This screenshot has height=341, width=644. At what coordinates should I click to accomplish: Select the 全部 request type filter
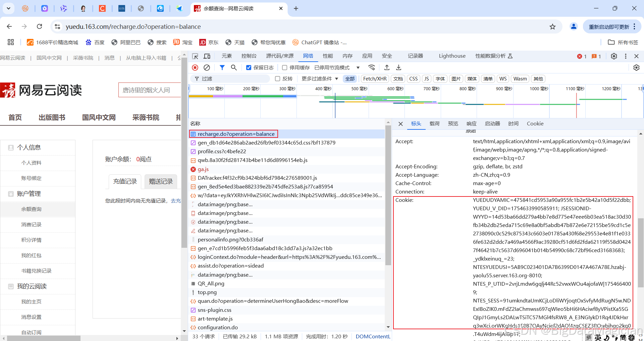point(350,79)
